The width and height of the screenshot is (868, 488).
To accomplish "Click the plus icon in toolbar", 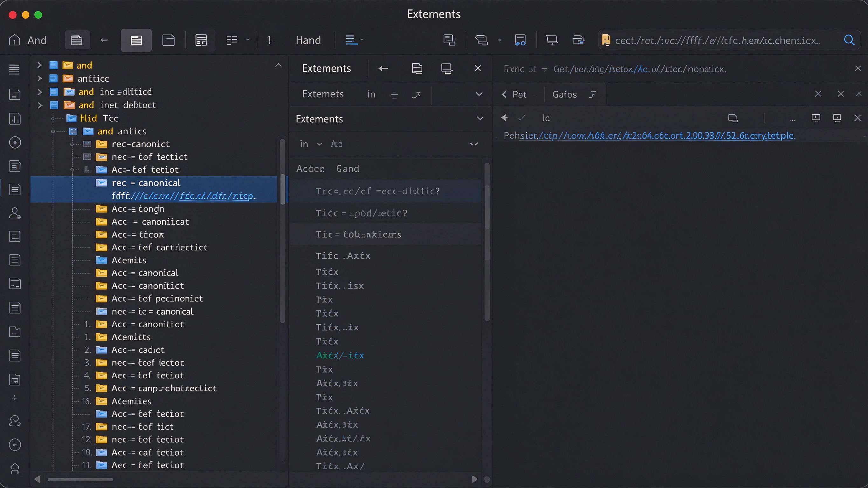I will point(270,40).
